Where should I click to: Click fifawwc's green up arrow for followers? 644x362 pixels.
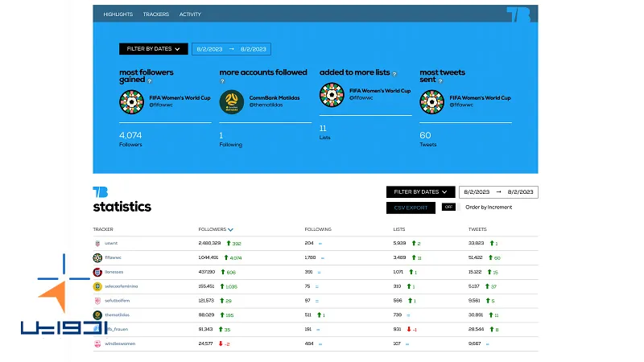(226, 257)
